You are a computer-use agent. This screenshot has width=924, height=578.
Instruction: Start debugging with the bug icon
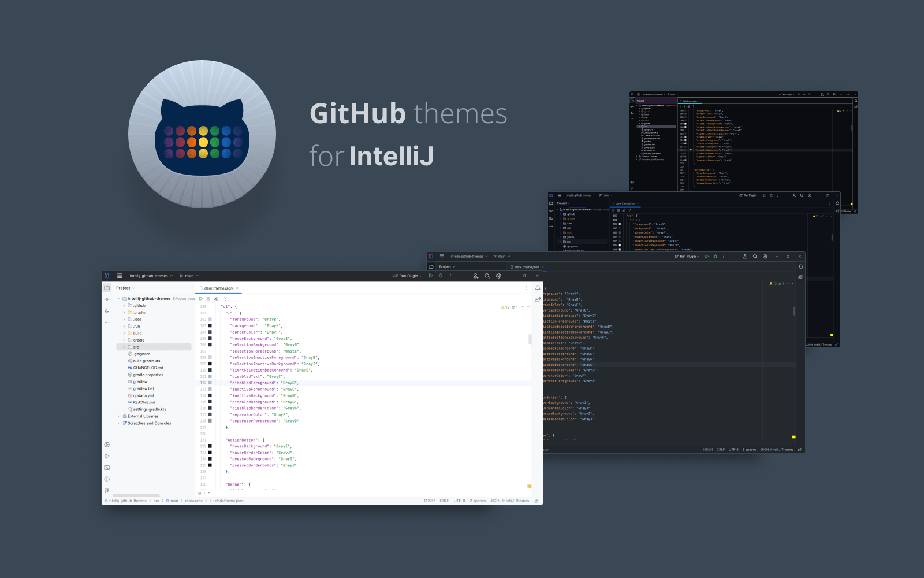tap(440, 276)
